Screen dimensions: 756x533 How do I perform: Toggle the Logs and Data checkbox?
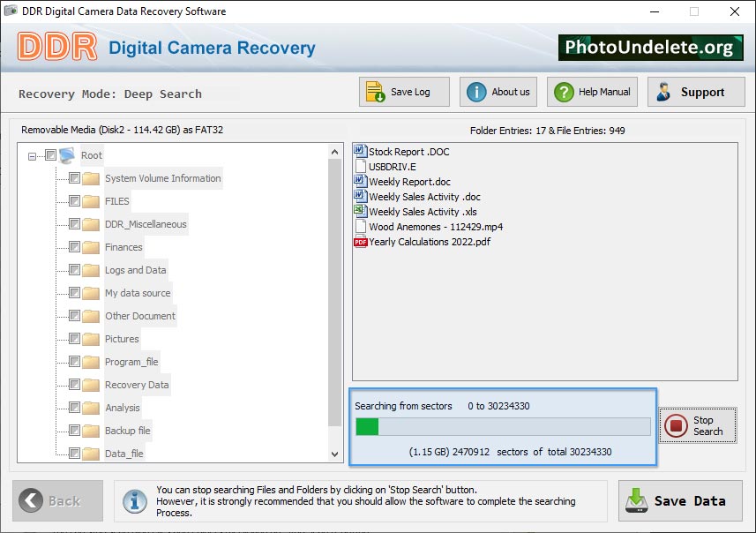pos(74,270)
